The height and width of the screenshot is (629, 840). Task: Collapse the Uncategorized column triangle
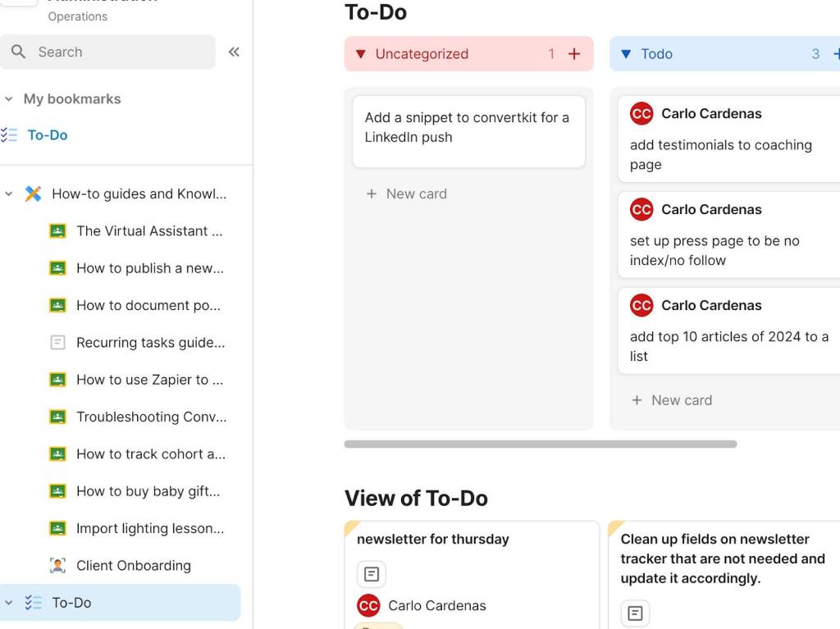coord(361,53)
